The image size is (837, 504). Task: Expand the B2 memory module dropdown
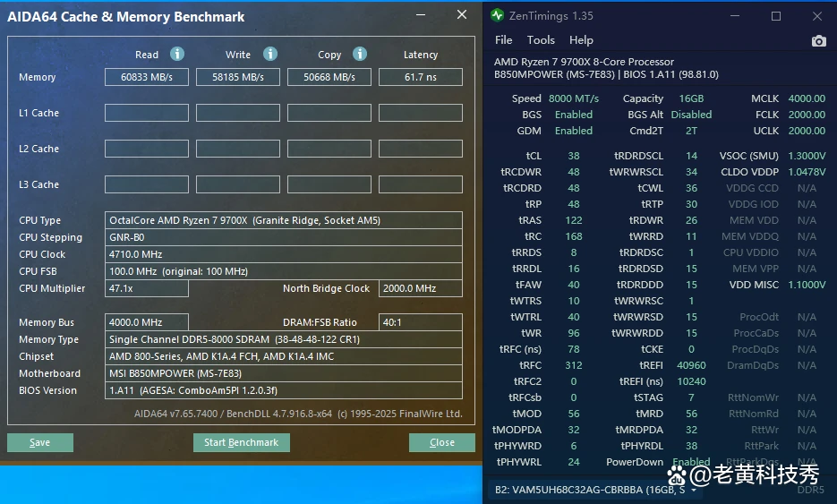(x=694, y=490)
